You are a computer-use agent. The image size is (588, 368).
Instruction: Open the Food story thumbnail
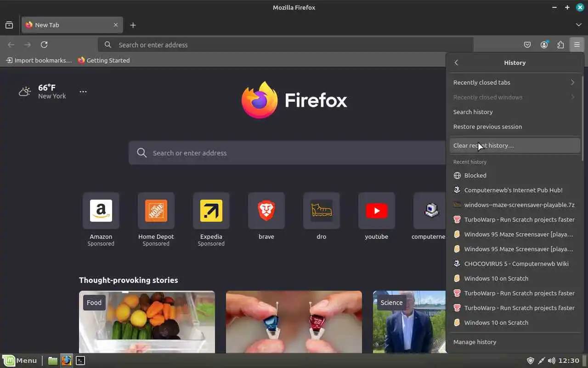tap(147, 322)
